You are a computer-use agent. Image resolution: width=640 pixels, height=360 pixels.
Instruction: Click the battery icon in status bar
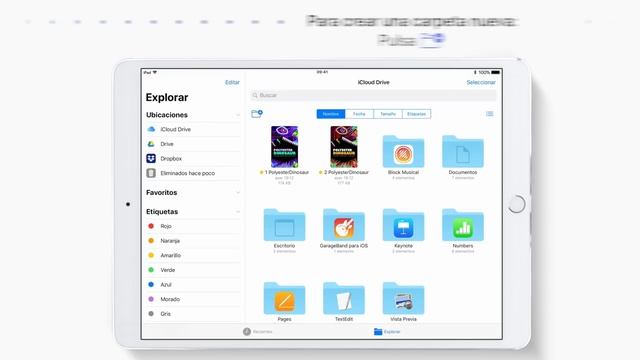[496, 72]
